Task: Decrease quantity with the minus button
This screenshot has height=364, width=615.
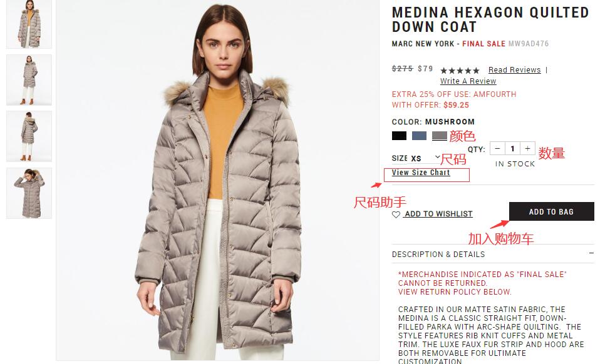Action: (x=497, y=148)
